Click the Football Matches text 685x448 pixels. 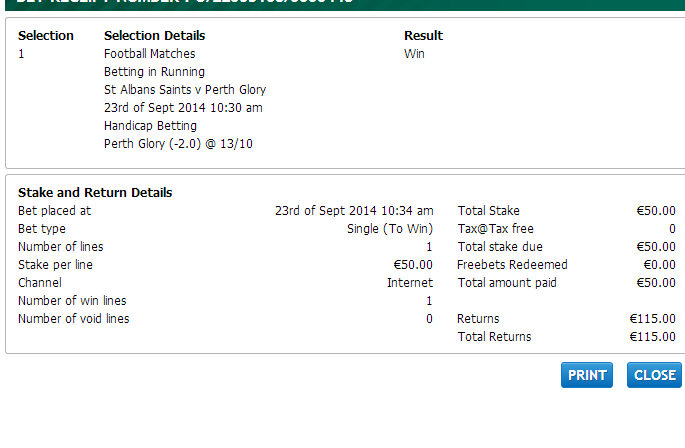(150, 54)
